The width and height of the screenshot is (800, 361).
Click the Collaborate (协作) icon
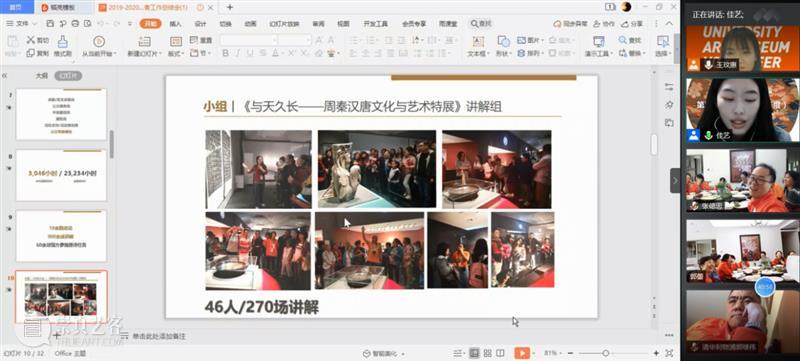click(598, 23)
